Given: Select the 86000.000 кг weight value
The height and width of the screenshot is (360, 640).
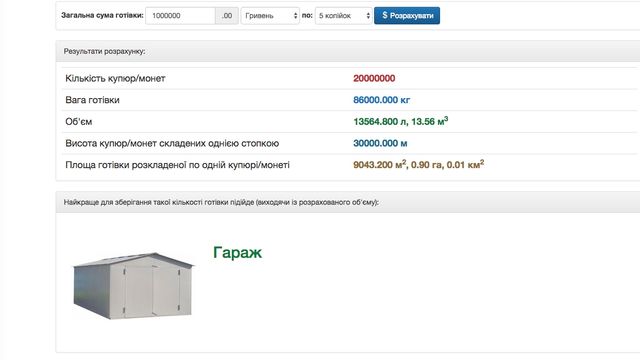Looking at the screenshot, I should click(381, 100).
